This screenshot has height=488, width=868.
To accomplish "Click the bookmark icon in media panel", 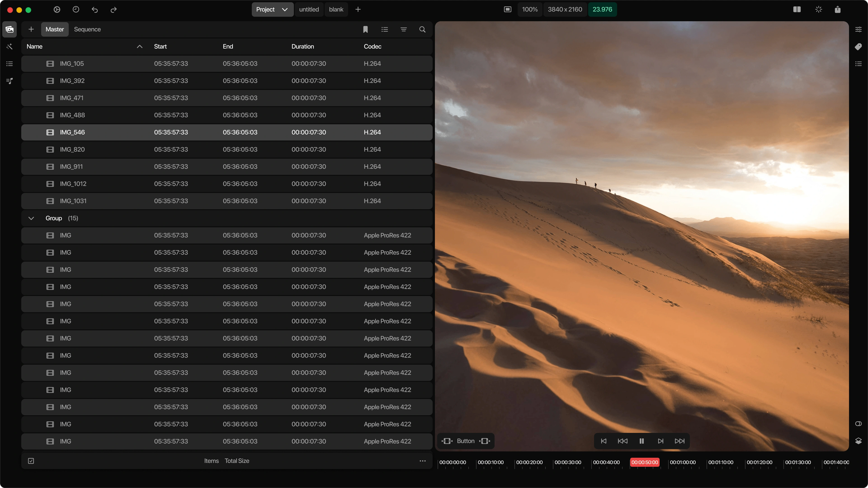I will (x=365, y=29).
